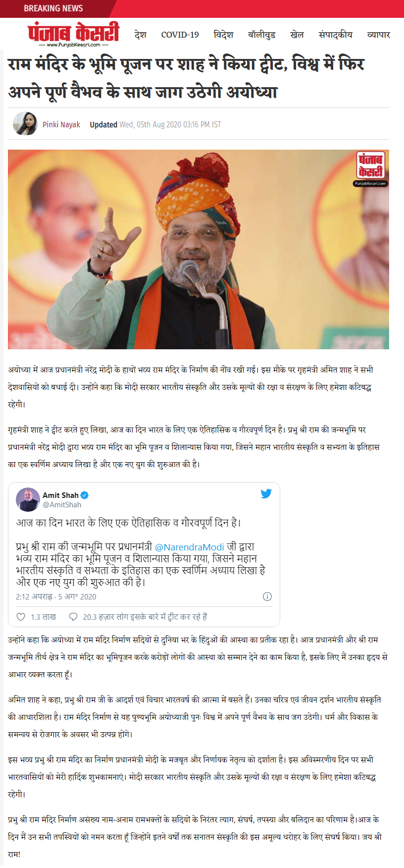Screen dimensions: 404x868
Task: Open the COVID-19 section
Action: click(180, 35)
